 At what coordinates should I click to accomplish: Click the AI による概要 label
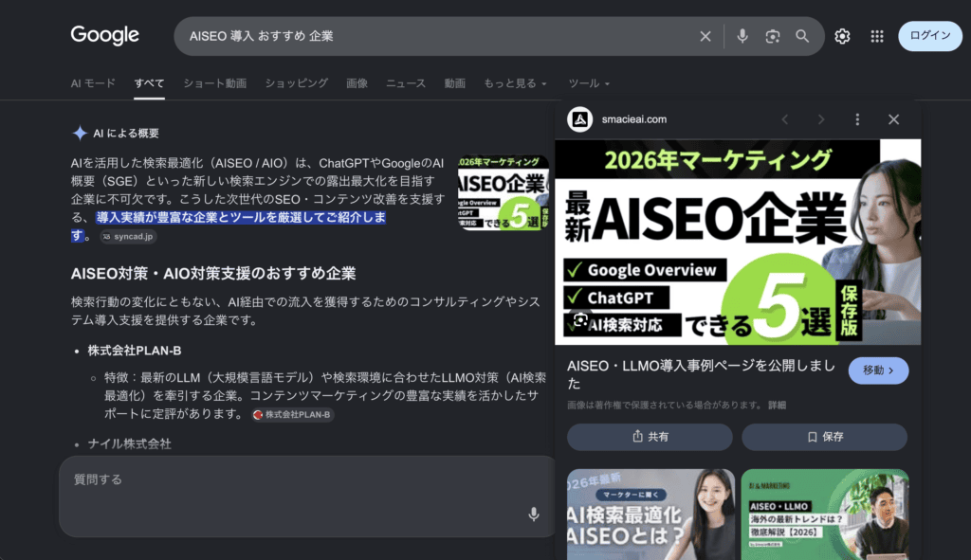click(126, 133)
